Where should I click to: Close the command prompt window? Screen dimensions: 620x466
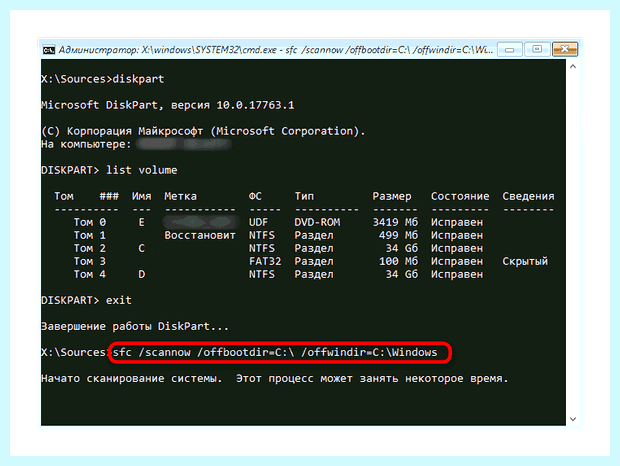pyautogui.click(x=565, y=49)
